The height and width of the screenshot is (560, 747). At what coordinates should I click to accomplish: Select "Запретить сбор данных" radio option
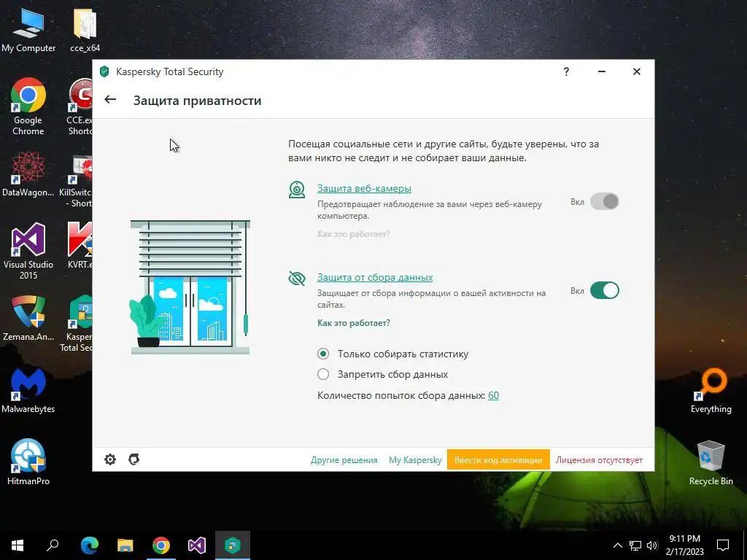[x=323, y=374]
